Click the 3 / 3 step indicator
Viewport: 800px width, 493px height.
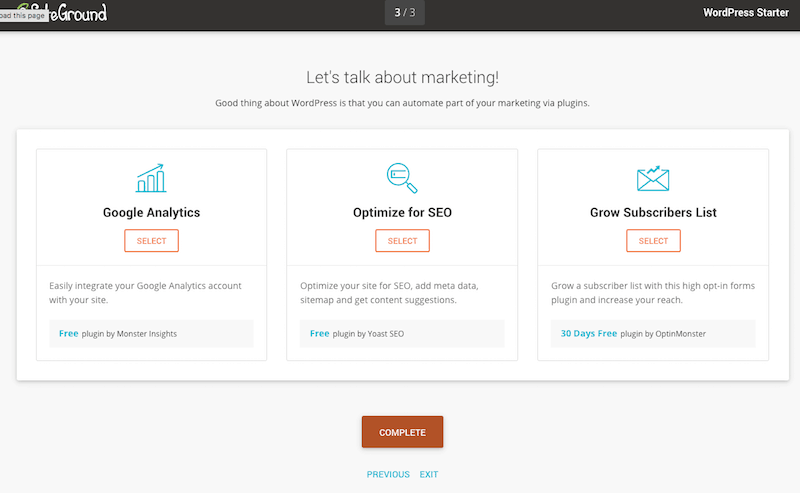click(x=405, y=12)
